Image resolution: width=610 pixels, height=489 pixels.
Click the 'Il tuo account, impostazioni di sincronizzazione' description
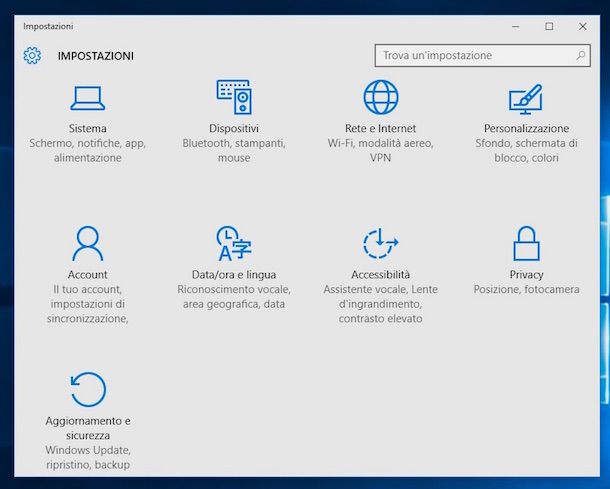coord(88,304)
